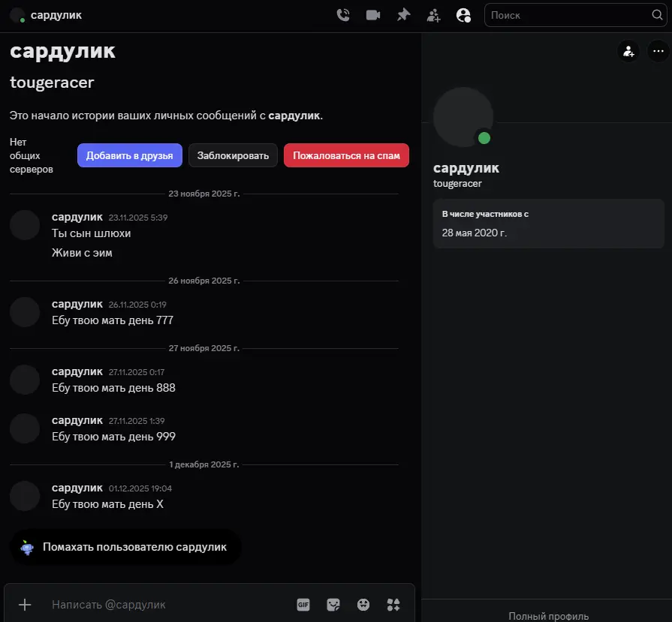Screen dimensions: 672x622
Task: Click the Поиск search field
Action: 567,15
